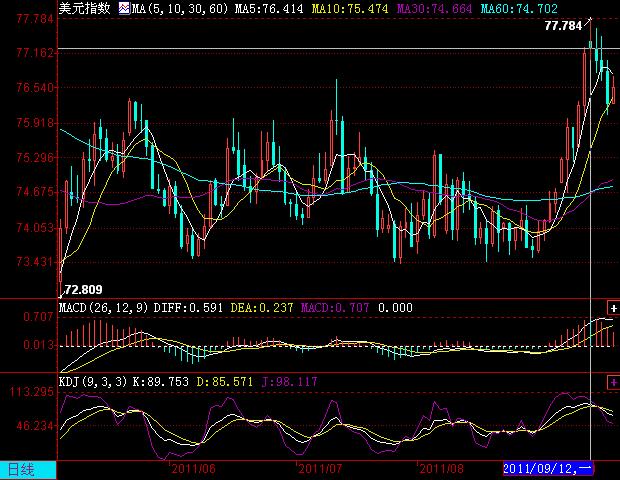Screen dimensions: 620x480
Task: Click the 0.000 value in MACD header
Action: point(395,308)
